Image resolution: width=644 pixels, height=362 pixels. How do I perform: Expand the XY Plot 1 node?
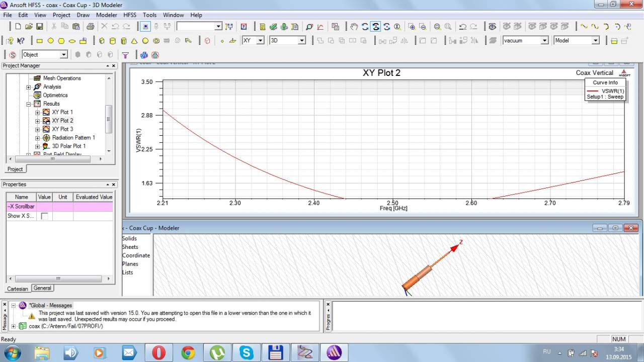(37, 113)
